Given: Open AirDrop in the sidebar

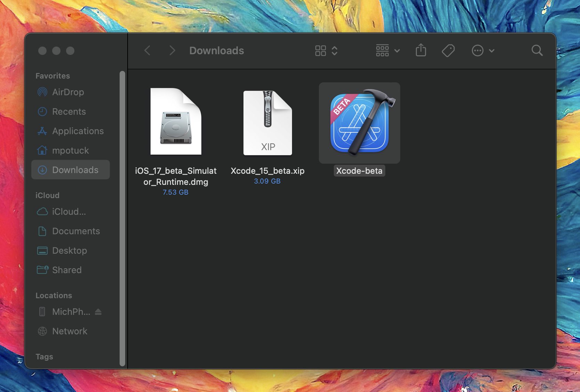Looking at the screenshot, I should [x=68, y=92].
